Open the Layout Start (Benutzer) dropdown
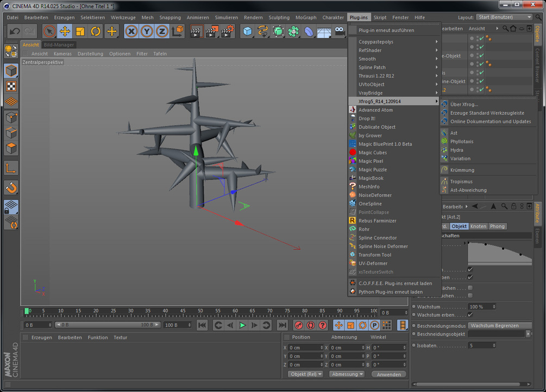The width and height of the screenshot is (546, 392). pyautogui.click(x=504, y=17)
